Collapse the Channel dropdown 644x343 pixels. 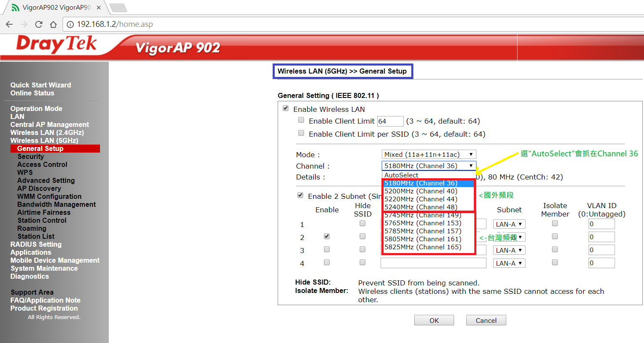coord(429,166)
